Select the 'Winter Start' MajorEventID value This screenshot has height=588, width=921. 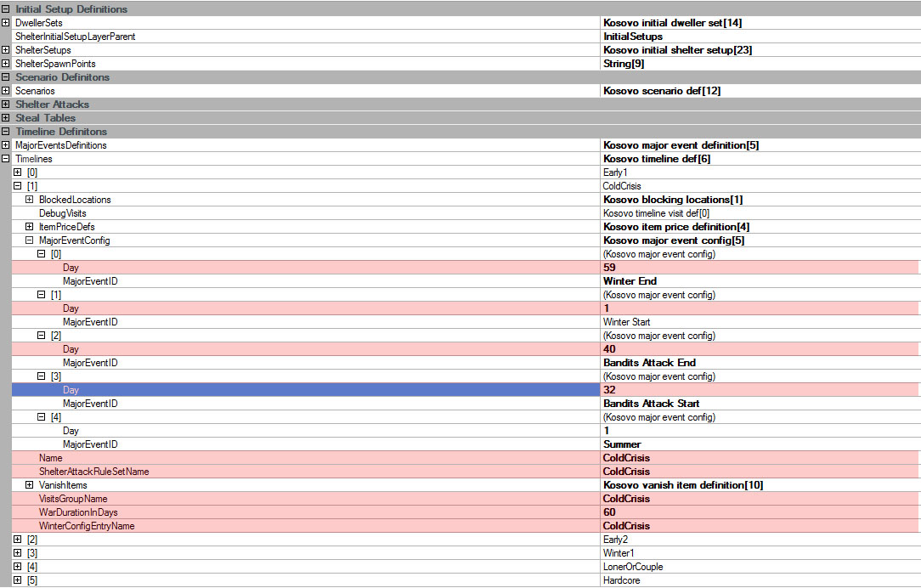point(626,322)
